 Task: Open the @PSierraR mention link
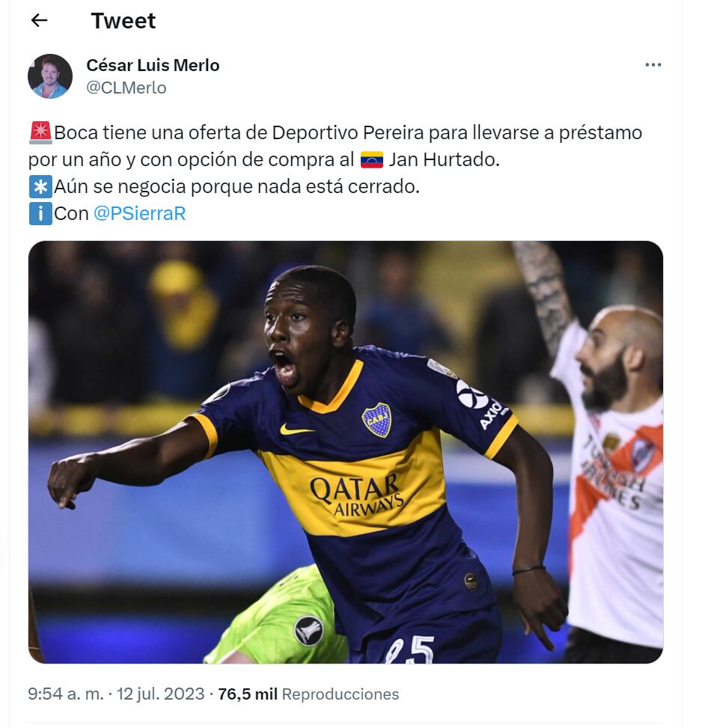click(139, 213)
